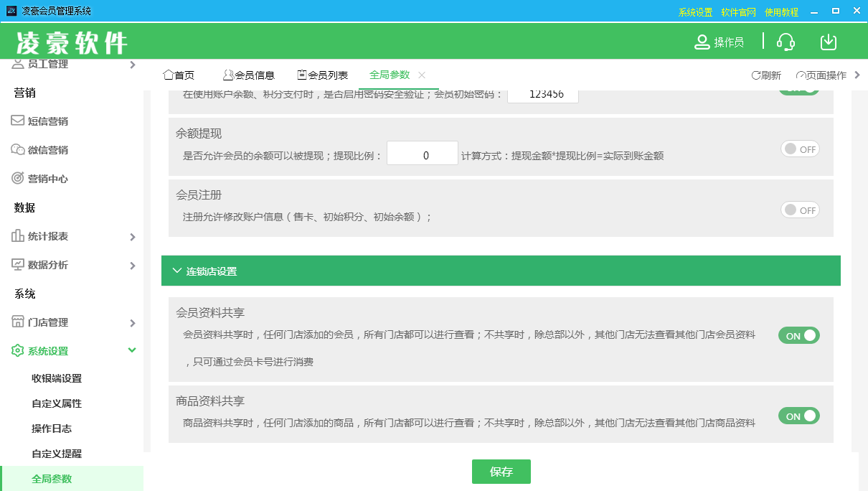The height and width of the screenshot is (491, 868).
Task: Click the statistics report chart icon
Action: (x=18, y=236)
